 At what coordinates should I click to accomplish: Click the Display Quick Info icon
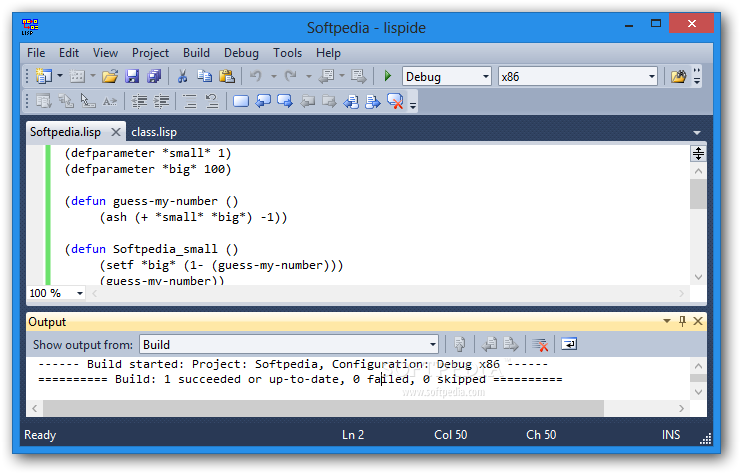(x=88, y=101)
